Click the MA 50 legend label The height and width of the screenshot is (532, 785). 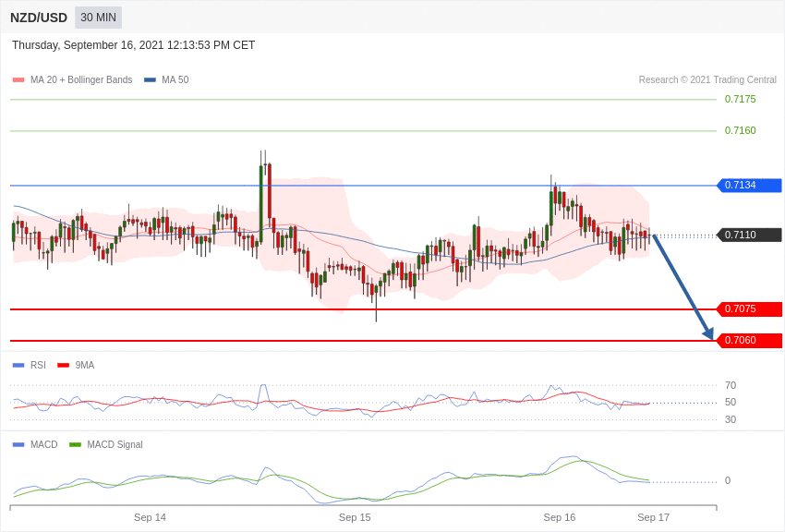[175, 79]
